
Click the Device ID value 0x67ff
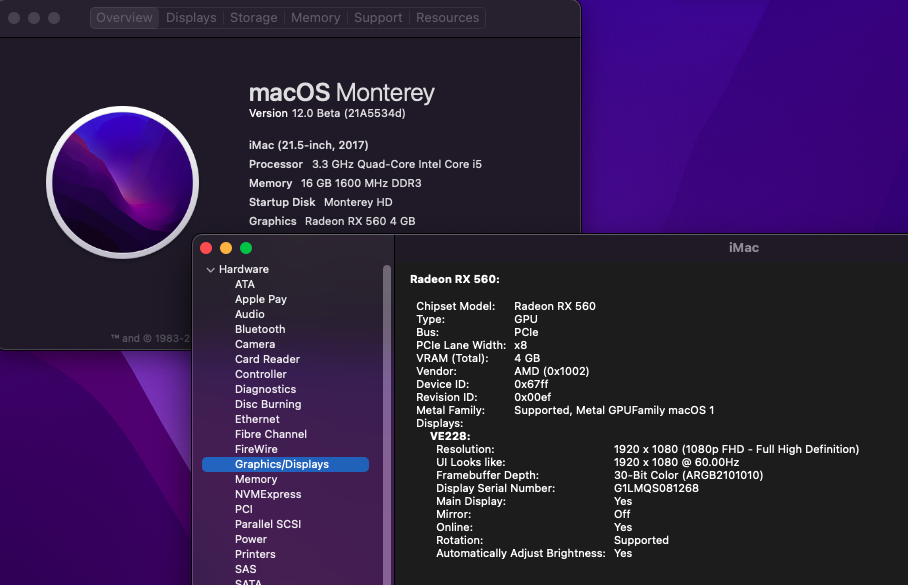[531, 385]
